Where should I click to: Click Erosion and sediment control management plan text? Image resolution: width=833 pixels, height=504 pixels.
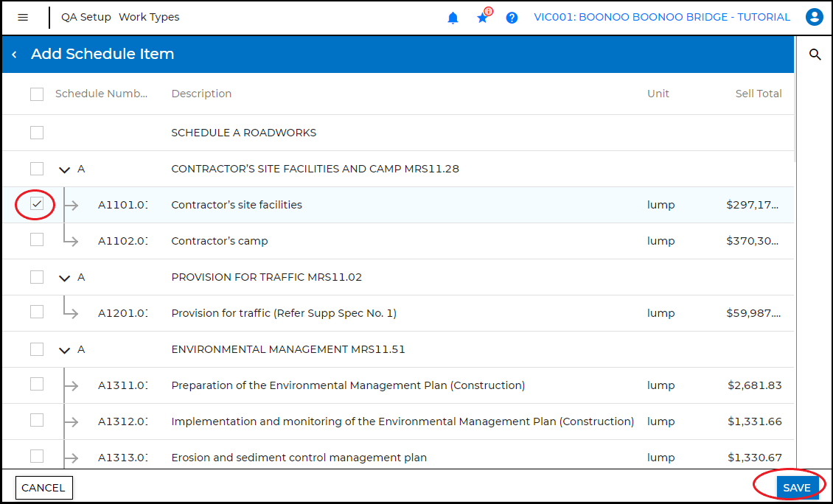pos(299,458)
